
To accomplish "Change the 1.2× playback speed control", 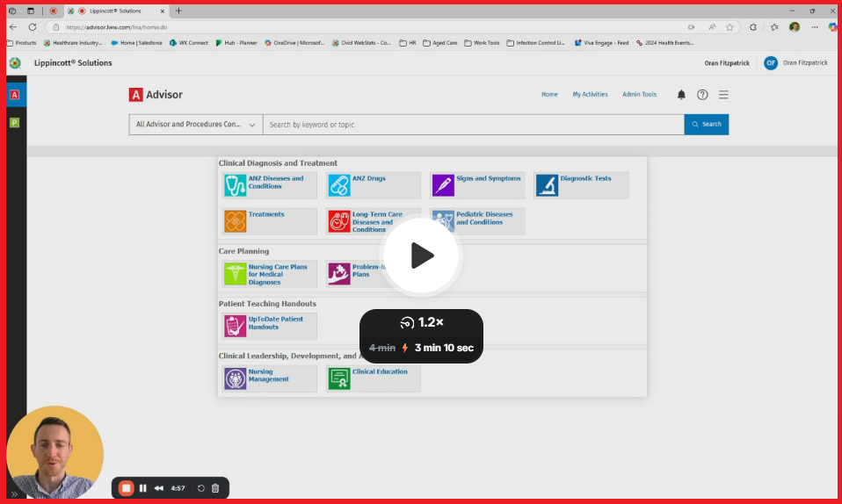I will [x=421, y=322].
